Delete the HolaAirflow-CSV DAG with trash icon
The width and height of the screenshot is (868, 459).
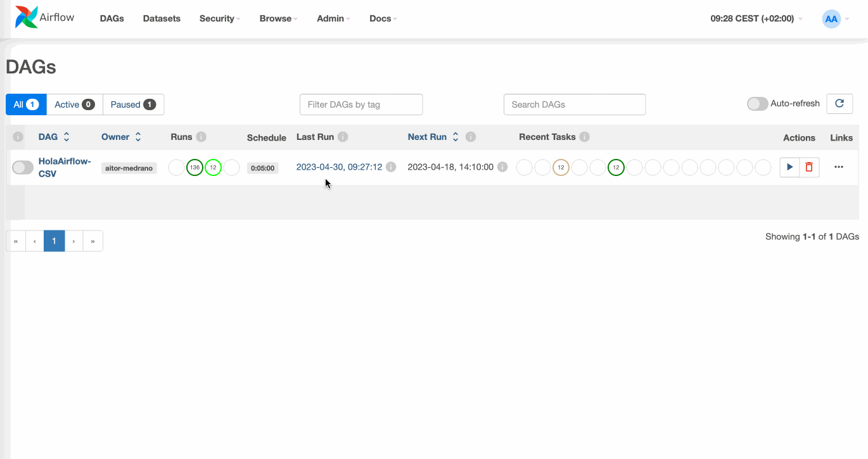(x=809, y=167)
